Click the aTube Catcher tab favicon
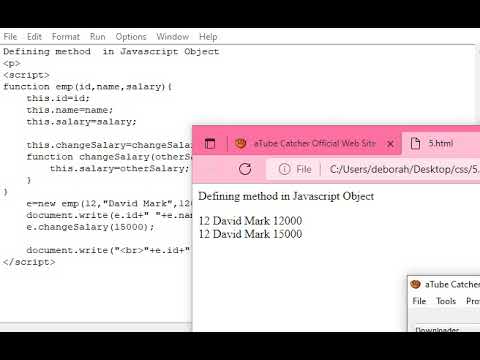The width and height of the screenshot is (480, 360). (241, 144)
